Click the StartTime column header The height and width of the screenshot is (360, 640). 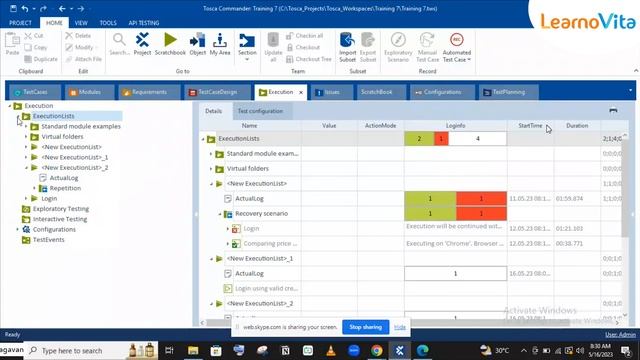[530, 126]
